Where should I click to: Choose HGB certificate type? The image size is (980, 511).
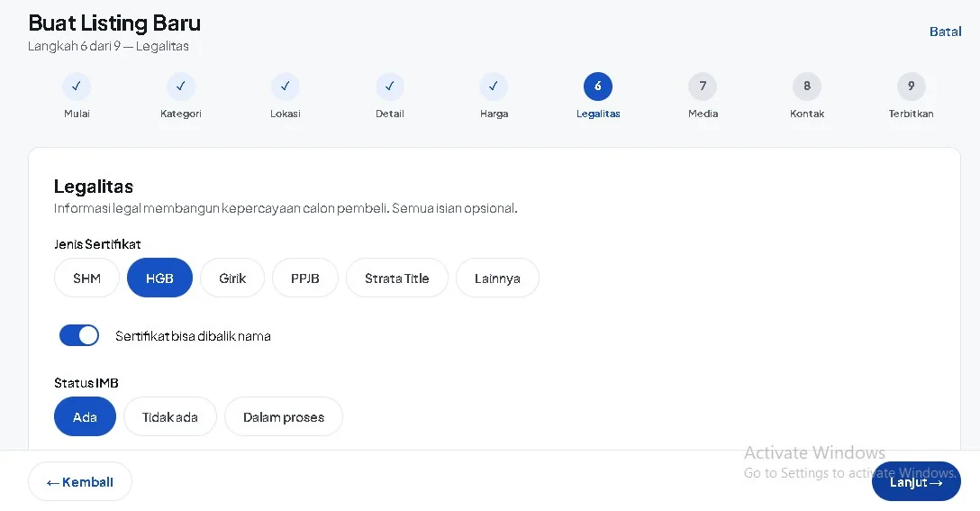(x=159, y=278)
